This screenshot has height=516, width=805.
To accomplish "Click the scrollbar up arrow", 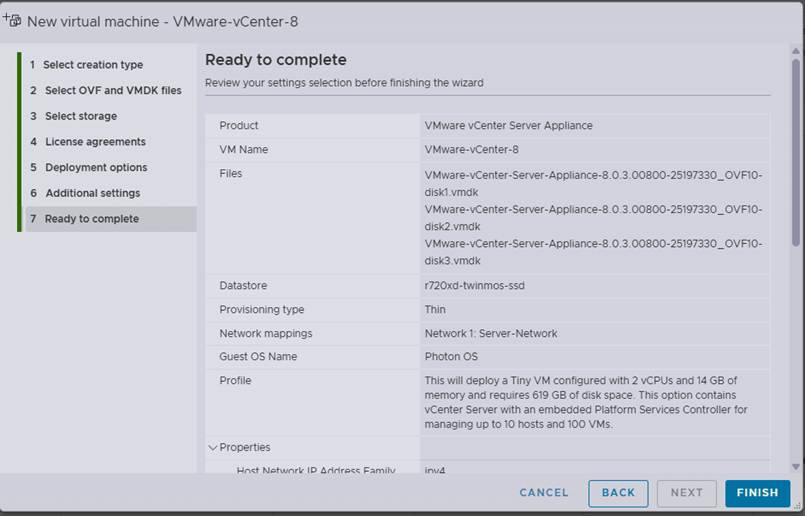I will pos(795,51).
